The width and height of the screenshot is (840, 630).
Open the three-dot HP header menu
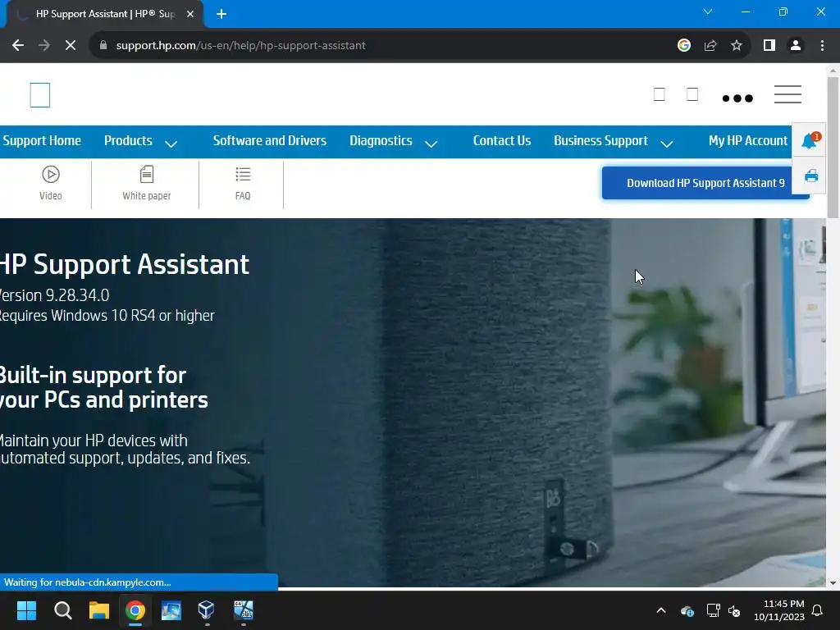737,98
